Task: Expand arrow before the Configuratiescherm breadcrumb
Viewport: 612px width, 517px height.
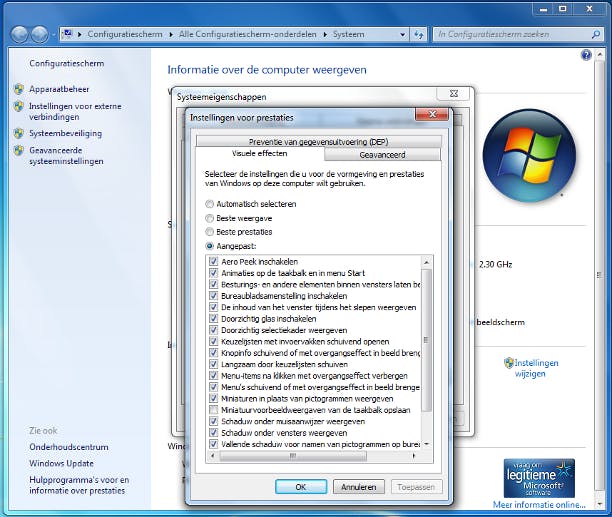Action: click(x=80, y=34)
